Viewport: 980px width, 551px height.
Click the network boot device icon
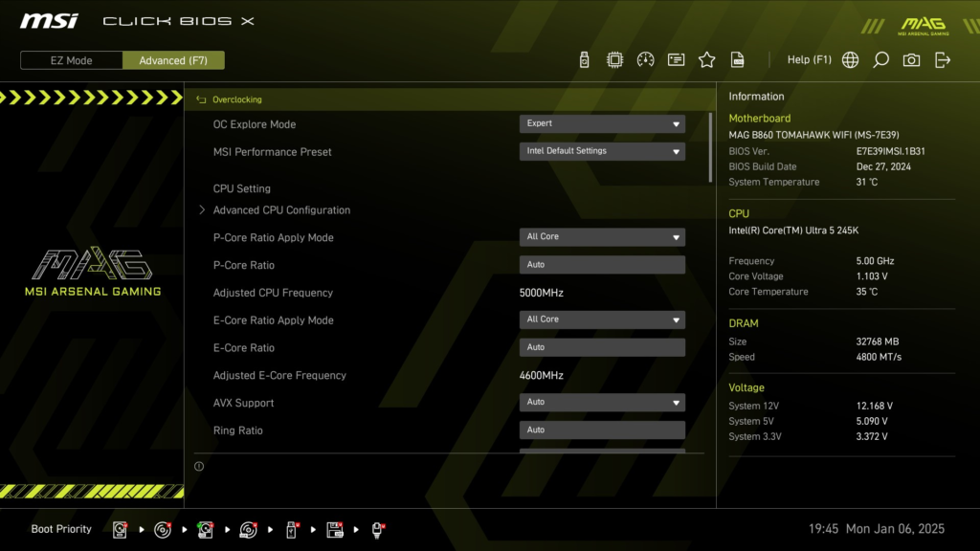(x=377, y=529)
